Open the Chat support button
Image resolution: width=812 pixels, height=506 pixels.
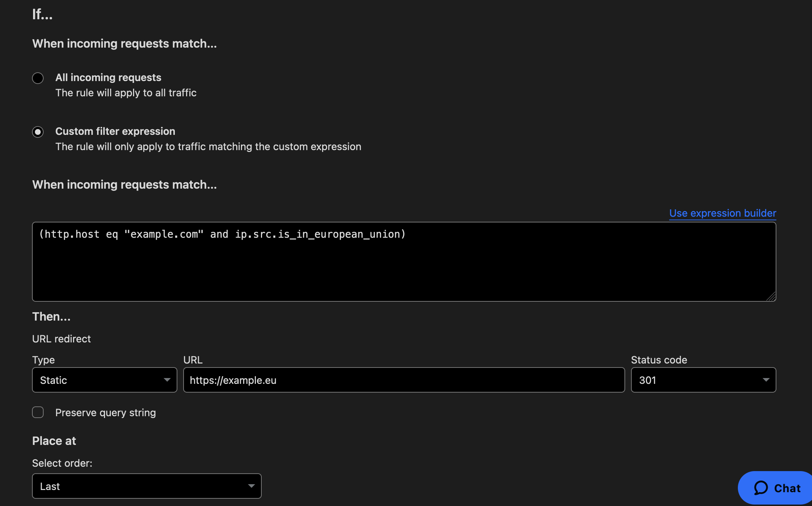pyautogui.click(x=775, y=488)
